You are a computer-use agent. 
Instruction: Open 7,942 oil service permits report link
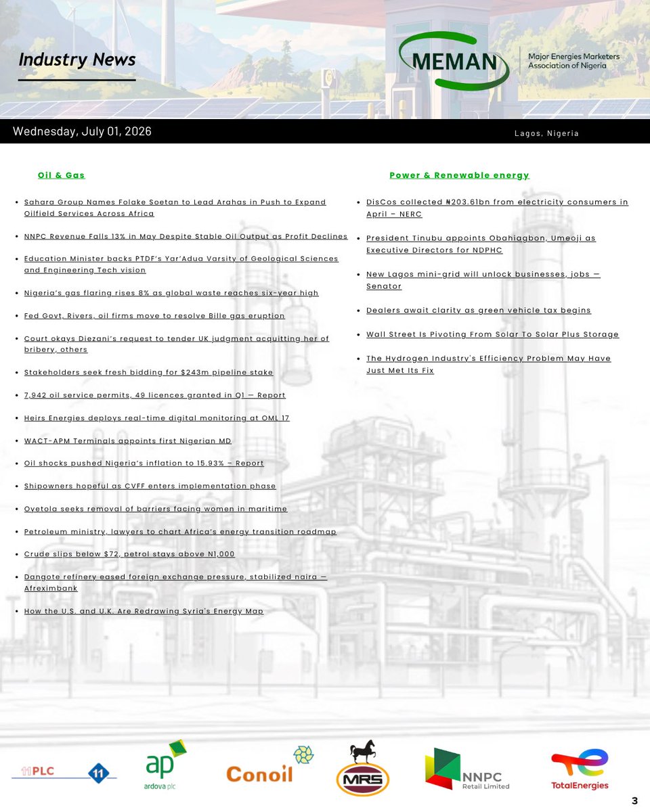tap(154, 395)
